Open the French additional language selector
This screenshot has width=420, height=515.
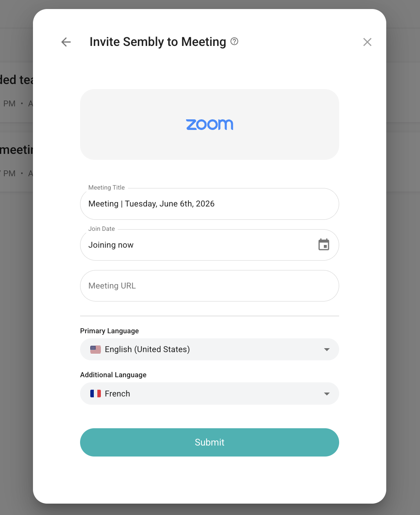210,393
